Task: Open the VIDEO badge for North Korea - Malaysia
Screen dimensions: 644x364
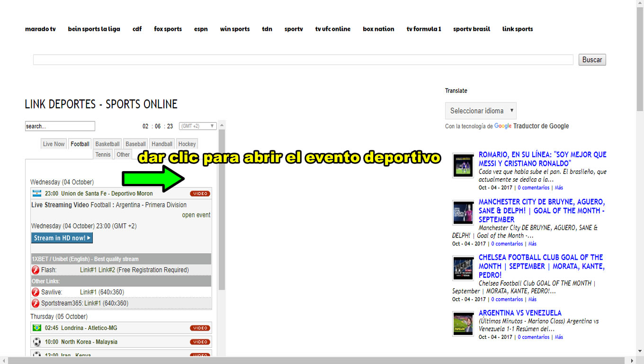Action: click(x=200, y=342)
